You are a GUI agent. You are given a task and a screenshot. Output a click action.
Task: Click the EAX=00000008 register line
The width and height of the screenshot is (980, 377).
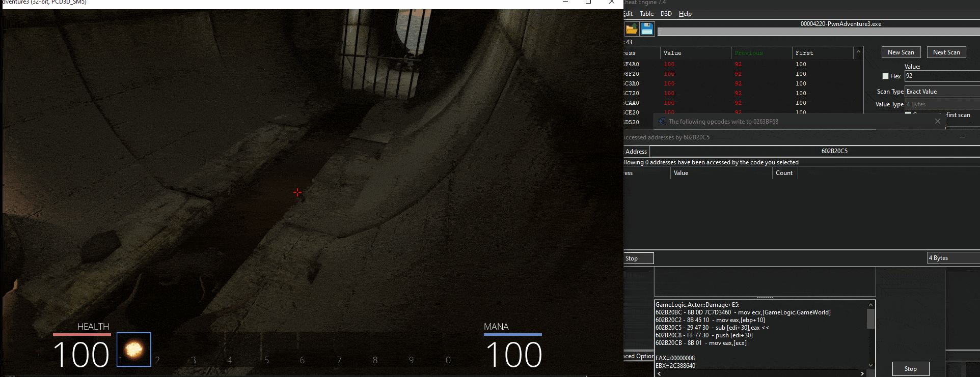point(675,358)
